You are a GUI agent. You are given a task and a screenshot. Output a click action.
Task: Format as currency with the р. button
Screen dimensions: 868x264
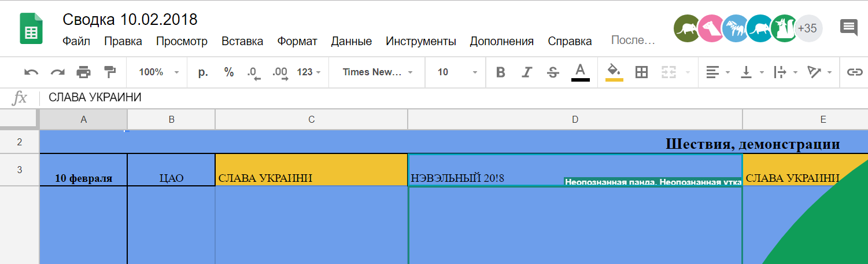pos(203,72)
